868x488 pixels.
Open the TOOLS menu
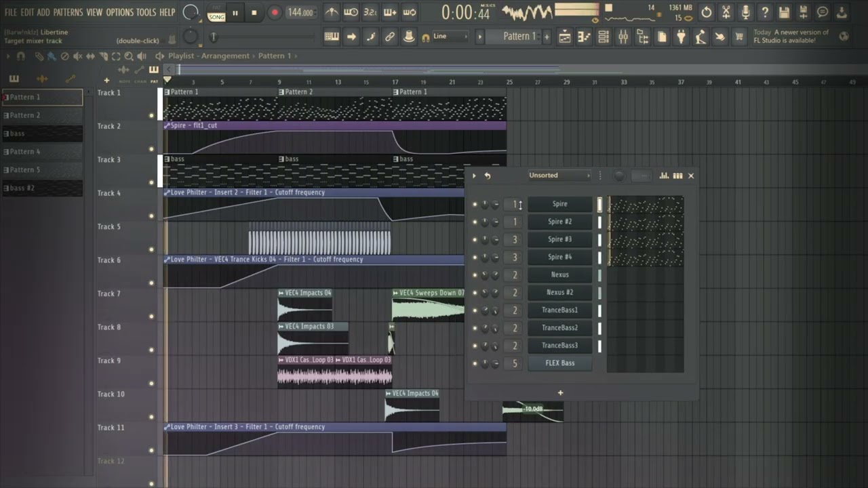click(x=146, y=12)
